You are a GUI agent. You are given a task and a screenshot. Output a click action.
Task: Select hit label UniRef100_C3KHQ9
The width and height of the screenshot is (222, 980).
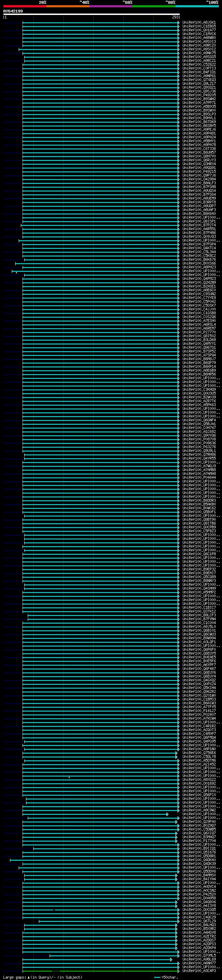tap(199, 390)
